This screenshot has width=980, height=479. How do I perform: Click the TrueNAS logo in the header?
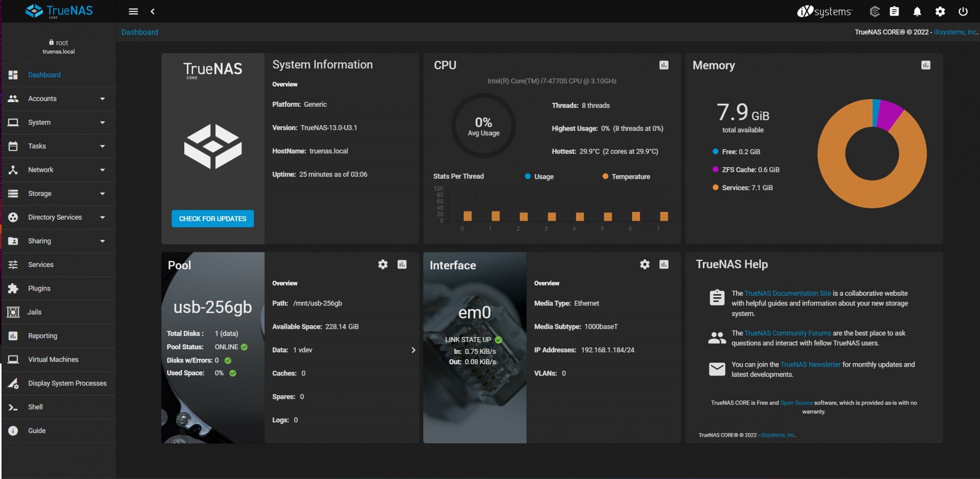[59, 11]
